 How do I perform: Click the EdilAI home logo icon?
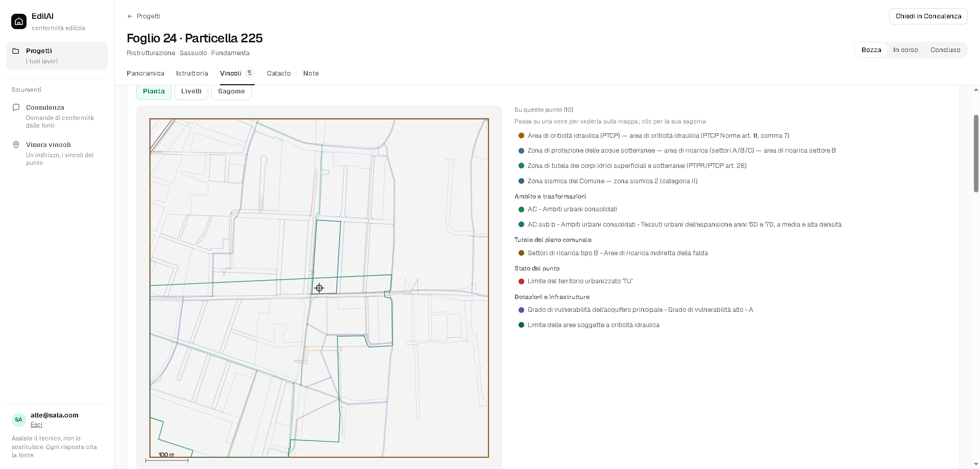19,21
